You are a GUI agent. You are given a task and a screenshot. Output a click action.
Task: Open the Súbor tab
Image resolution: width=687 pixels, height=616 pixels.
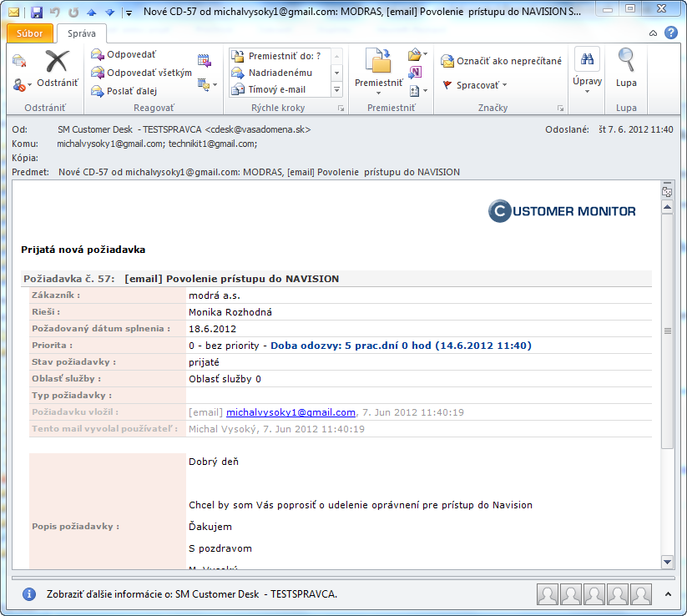30,33
